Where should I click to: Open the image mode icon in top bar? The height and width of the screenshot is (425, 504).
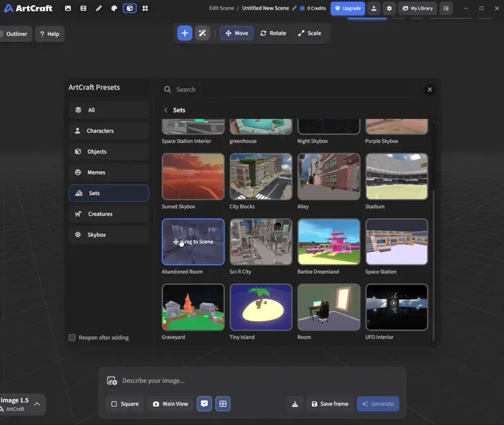coord(68,8)
